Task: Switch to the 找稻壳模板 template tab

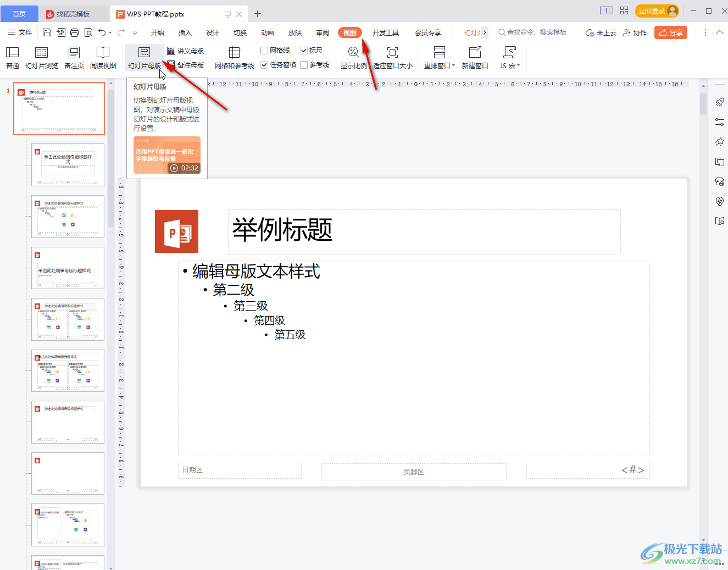Action: pos(74,14)
